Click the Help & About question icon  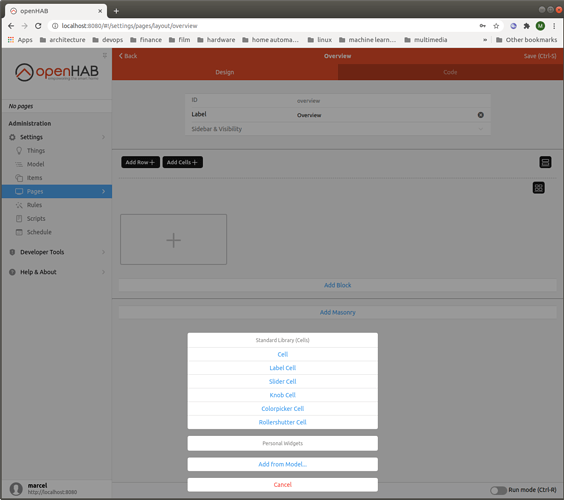(x=12, y=272)
